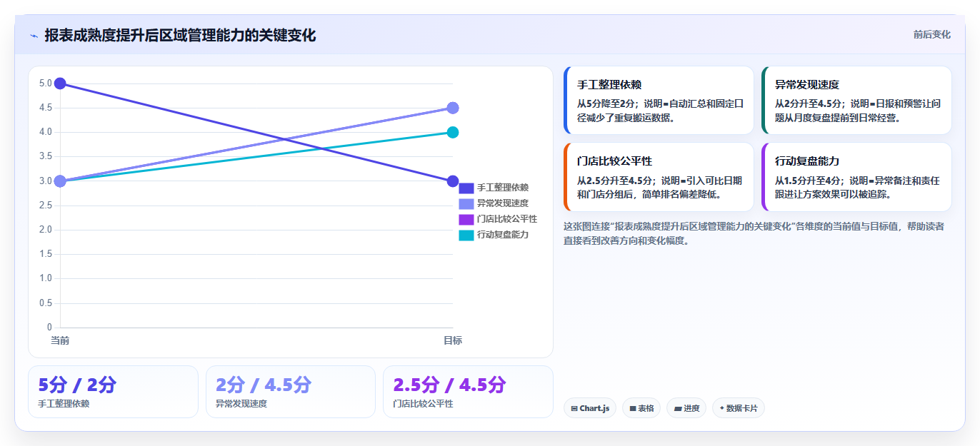Click the 2分 / 4.5分 stat card
The image size is (980, 446).
[x=291, y=392]
